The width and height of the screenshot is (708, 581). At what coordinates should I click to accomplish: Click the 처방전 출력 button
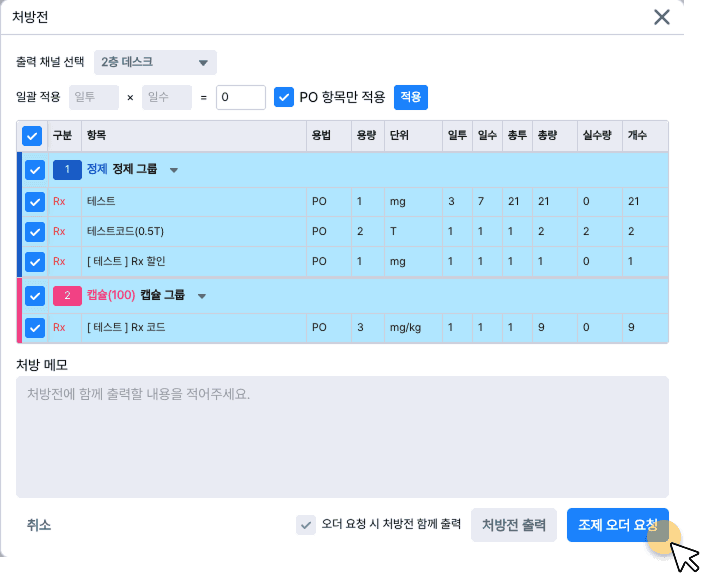pyautogui.click(x=514, y=525)
